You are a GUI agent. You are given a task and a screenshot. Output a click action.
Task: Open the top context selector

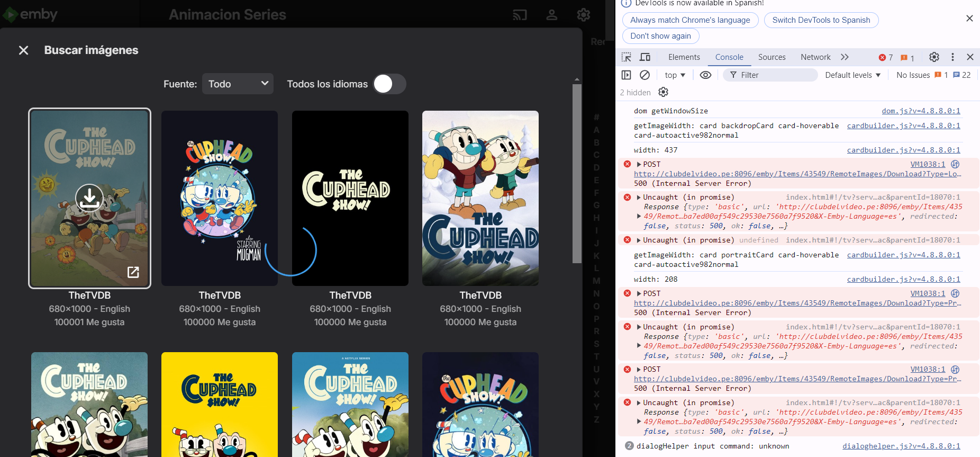pos(675,75)
